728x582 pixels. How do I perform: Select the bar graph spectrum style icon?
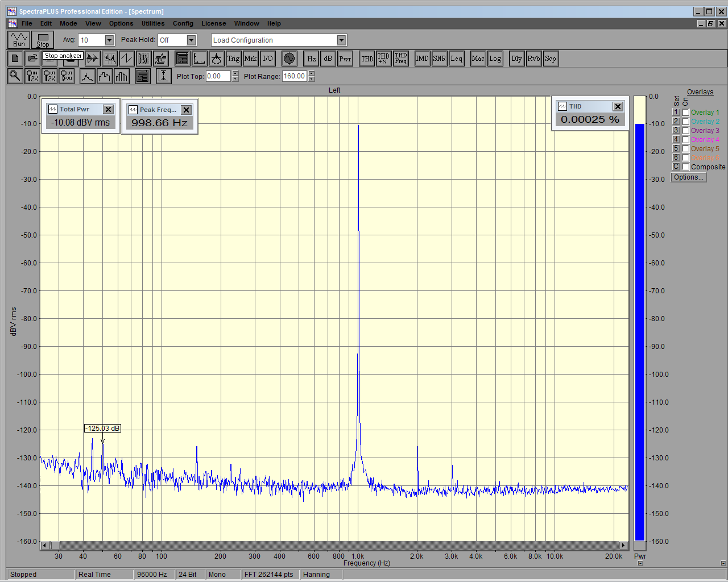point(122,76)
